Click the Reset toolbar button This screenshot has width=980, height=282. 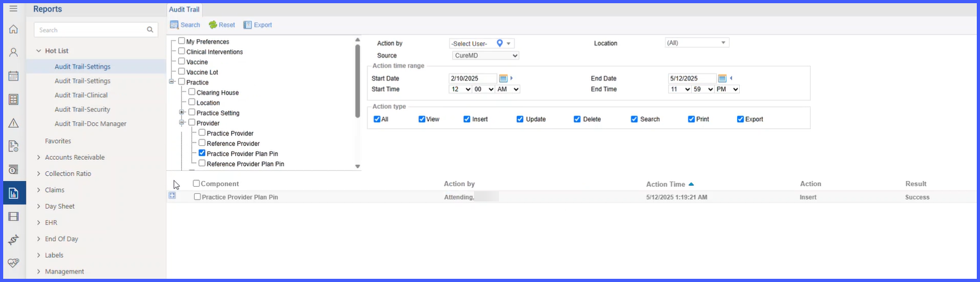(x=222, y=25)
